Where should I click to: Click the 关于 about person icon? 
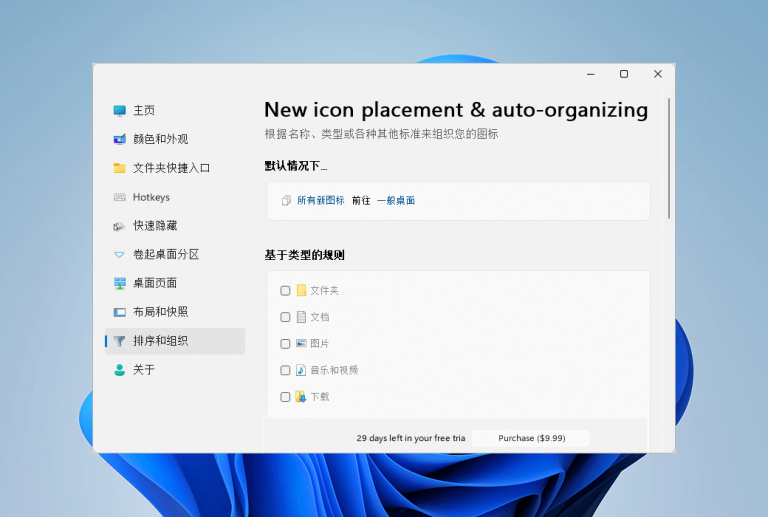tap(120, 370)
